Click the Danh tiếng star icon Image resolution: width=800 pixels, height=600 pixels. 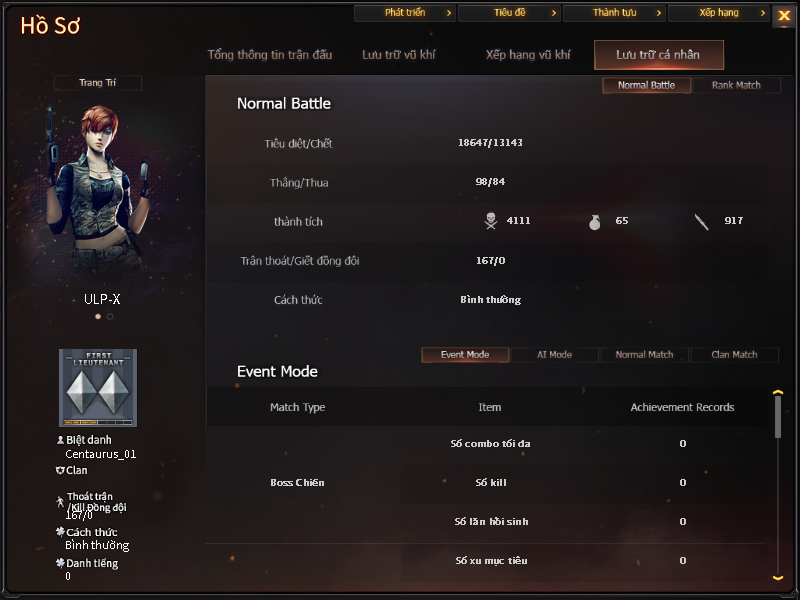[60, 563]
